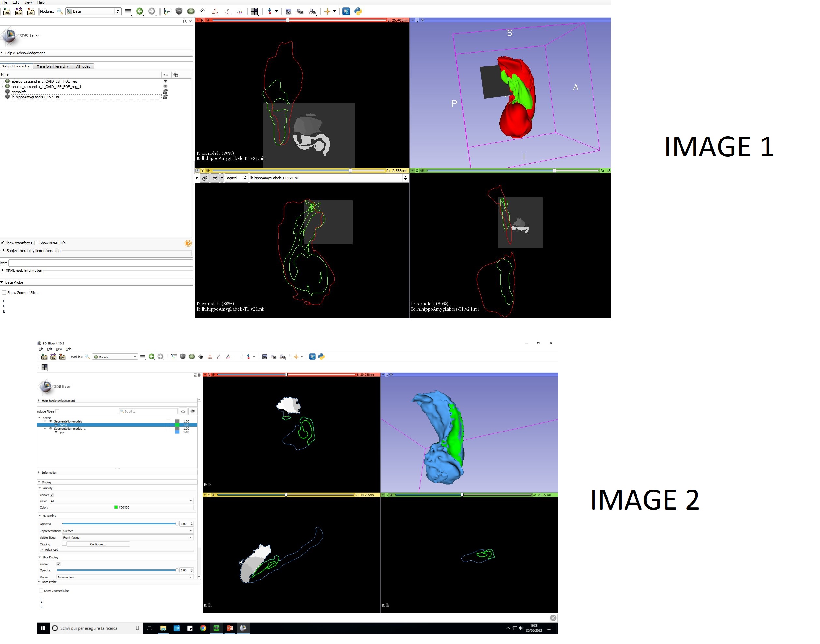Click screenshot capture camera icon in lower toolbar

265,357
